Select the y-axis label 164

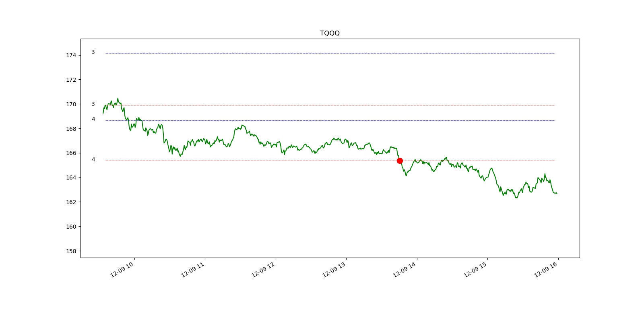pos(71,178)
